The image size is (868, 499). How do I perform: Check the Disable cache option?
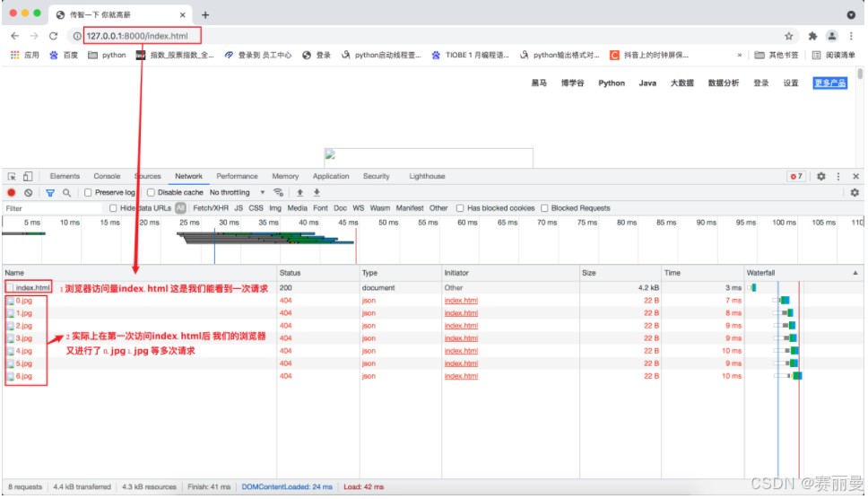tap(151, 193)
